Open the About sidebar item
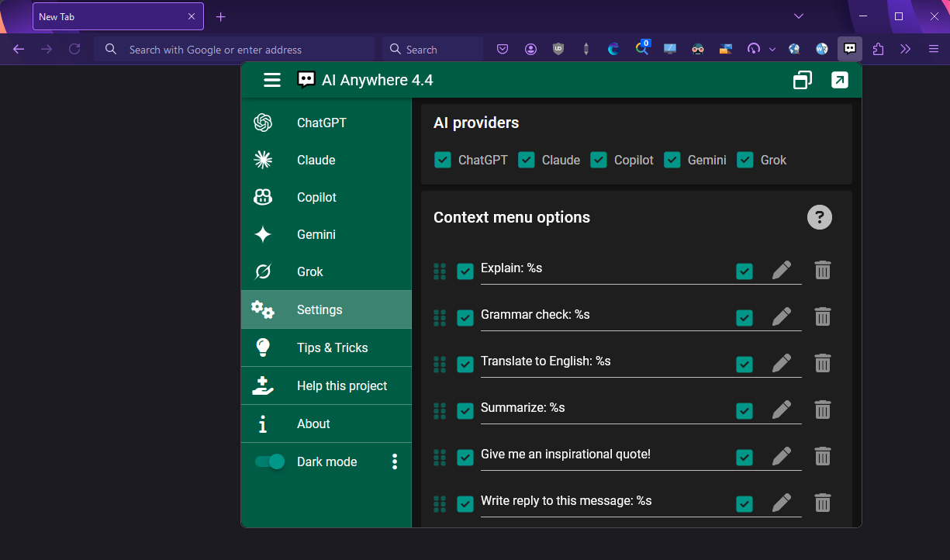This screenshot has width=950, height=560. coord(326,423)
